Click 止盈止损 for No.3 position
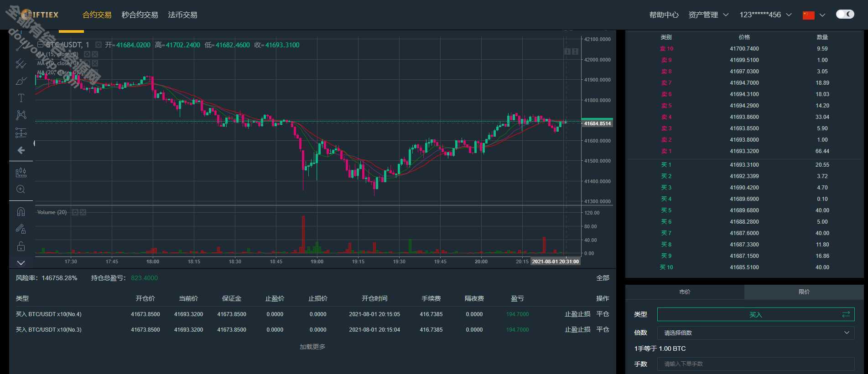This screenshot has height=374, width=868. tap(577, 330)
